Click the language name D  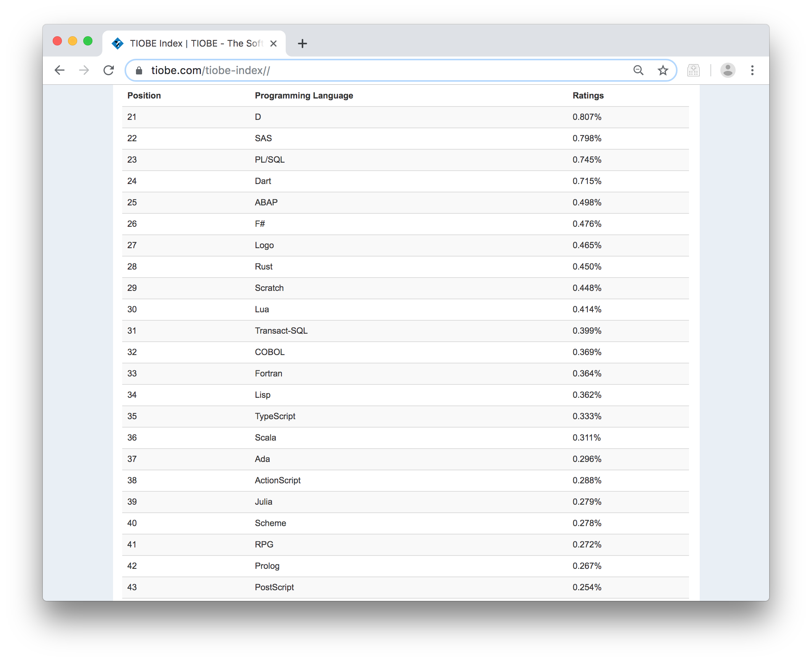click(x=258, y=117)
